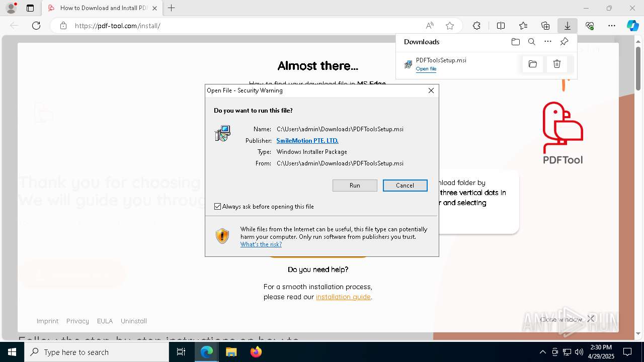Open the tab actions menu icon
This screenshot has height=362, width=644.
point(30,8)
